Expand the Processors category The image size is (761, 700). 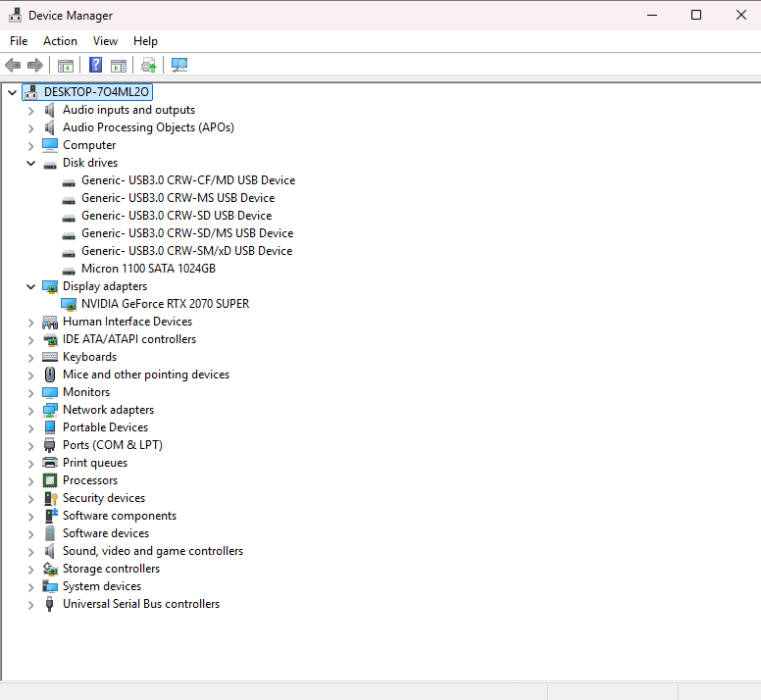[x=30, y=481]
